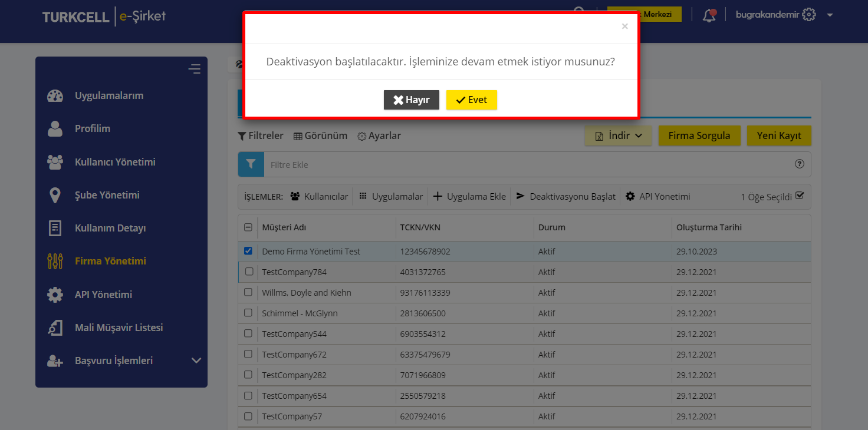This screenshot has width=868, height=430.
Task: Open Mali Müşavir Listesi in the sidebar
Action: coord(119,328)
